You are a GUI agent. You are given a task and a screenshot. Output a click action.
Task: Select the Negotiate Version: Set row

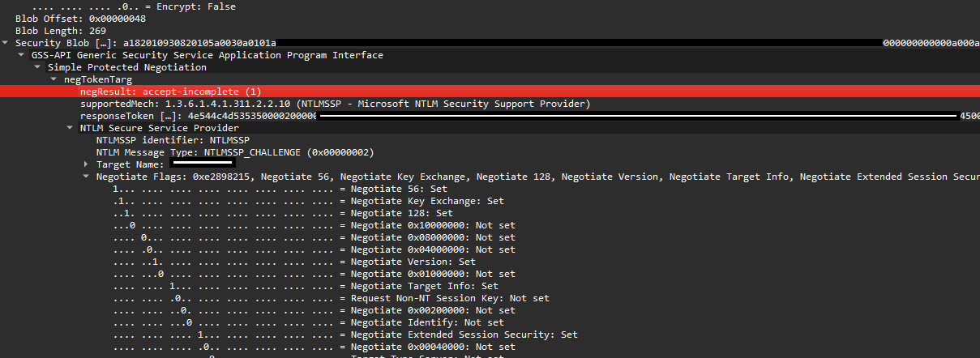coord(490,262)
